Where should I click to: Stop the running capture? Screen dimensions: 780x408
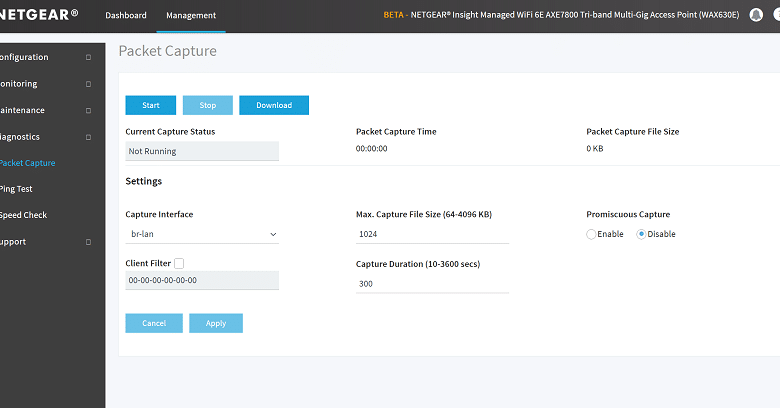(x=208, y=105)
